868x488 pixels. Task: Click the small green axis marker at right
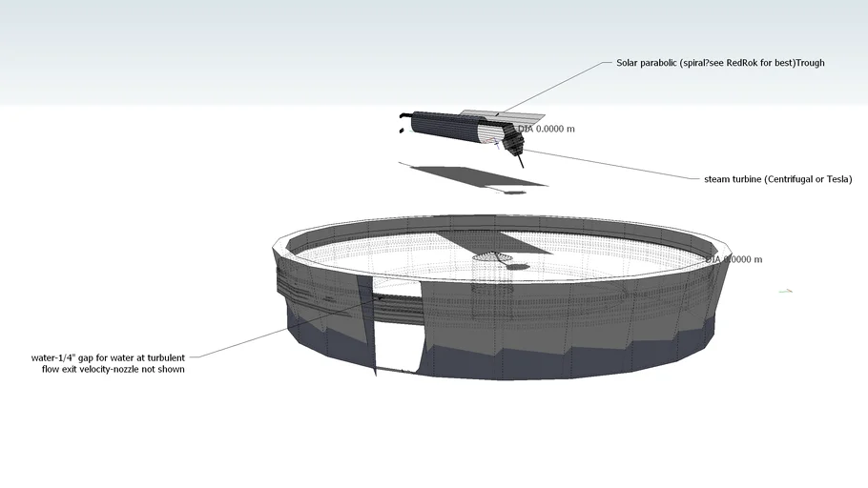[x=785, y=290]
